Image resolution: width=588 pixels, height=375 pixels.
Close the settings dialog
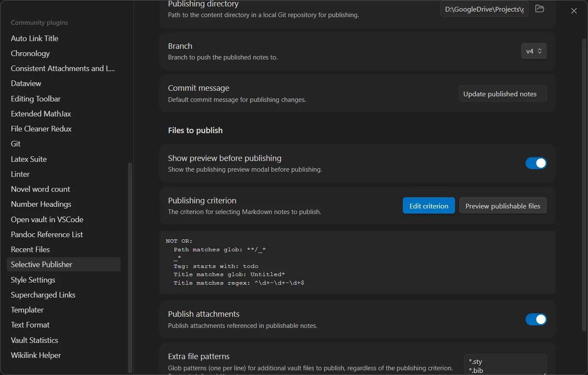(x=574, y=11)
